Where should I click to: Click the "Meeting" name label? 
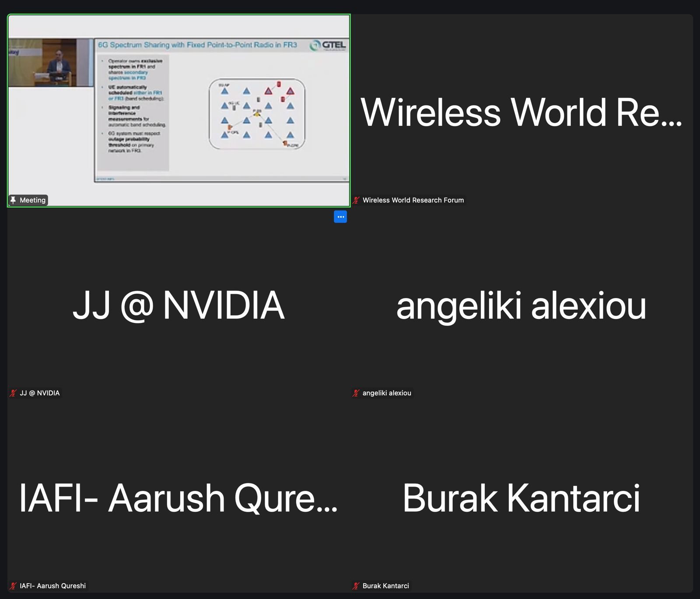pos(32,200)
